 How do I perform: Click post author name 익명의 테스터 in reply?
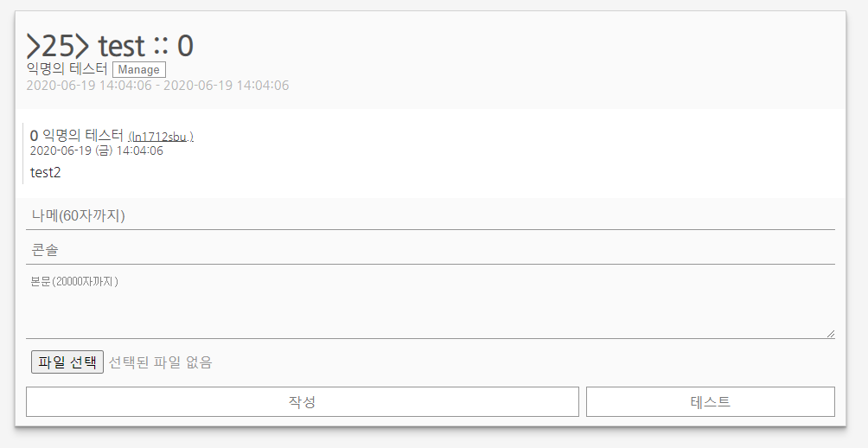83,135
